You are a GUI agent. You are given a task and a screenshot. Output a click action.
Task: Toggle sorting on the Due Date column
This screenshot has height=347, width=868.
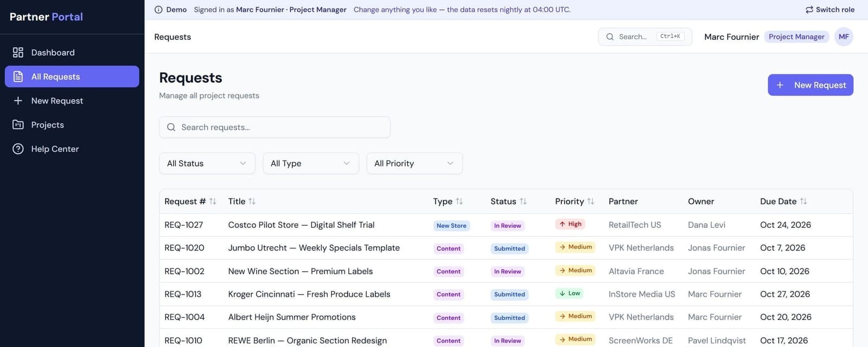pyautogui.click(x=803, y=202)
